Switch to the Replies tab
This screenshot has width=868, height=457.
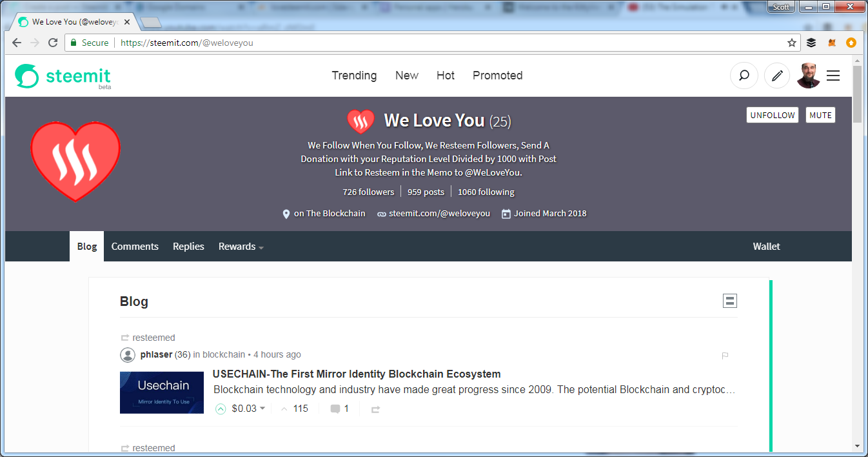pyautogui.click(x=188, y=247)
